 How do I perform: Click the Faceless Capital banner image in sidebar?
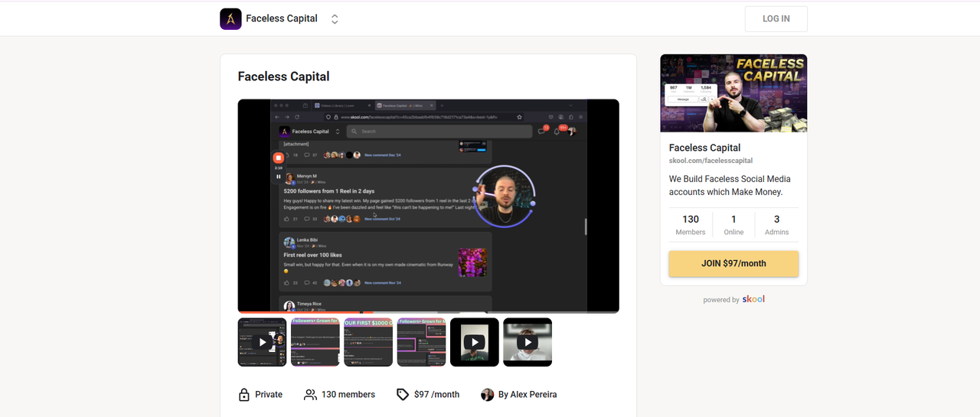[733, 93]
